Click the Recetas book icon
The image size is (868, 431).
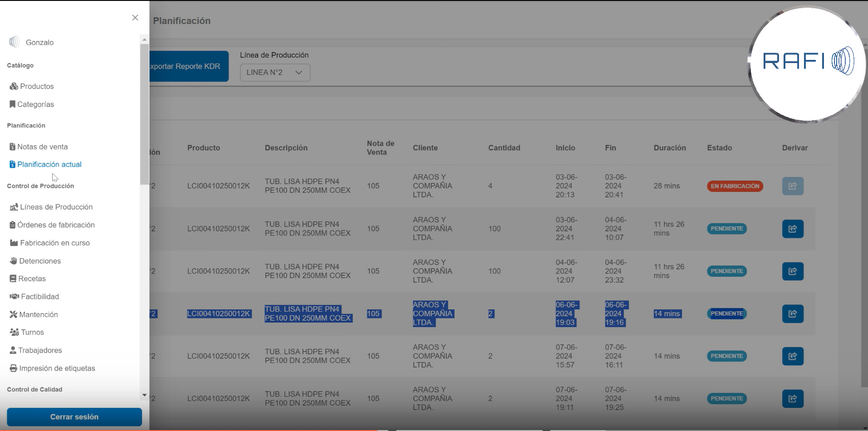[x=13, y=279]
